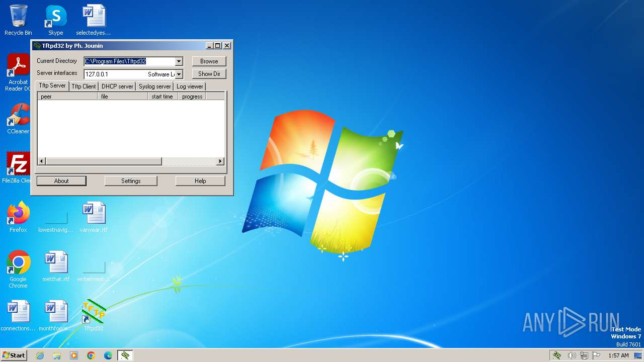The image size is (644, 362).
Task: Open the Log viewer tab
Action: (x=190, y=86)
